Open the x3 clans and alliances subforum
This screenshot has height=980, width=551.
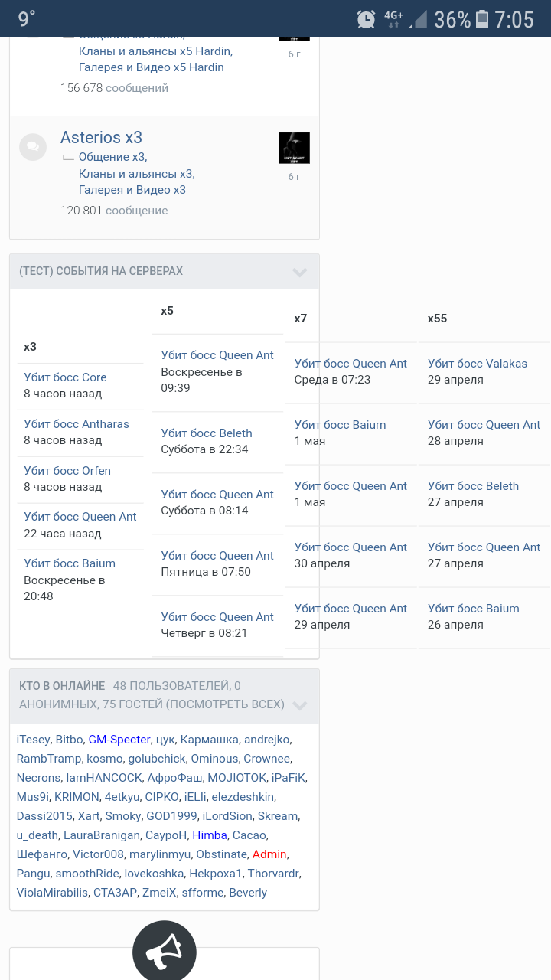(136, 174)
